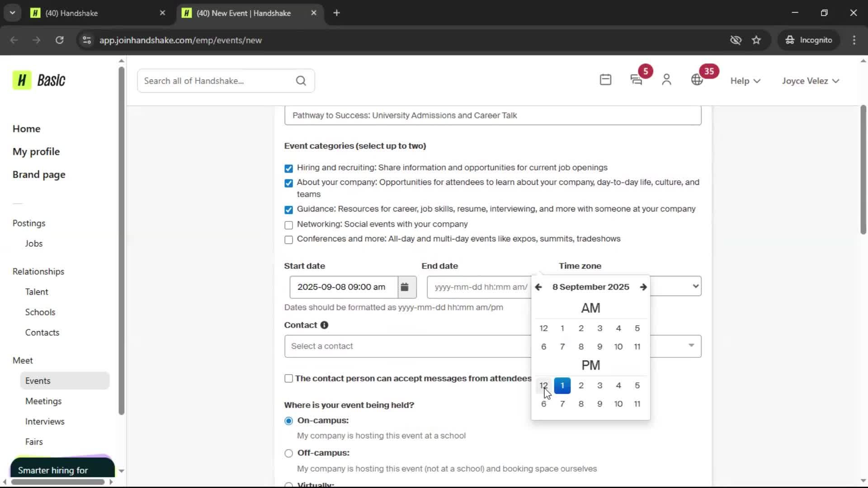Open the Time zone dropdown
This screenshot has width=868, height=488.
676,286
